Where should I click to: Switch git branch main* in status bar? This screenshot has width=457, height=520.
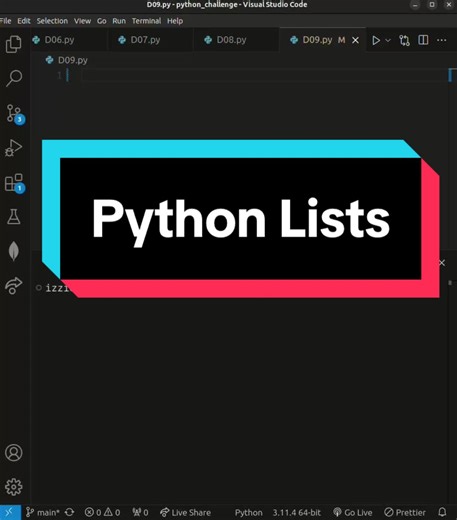(x=43, y=512)
